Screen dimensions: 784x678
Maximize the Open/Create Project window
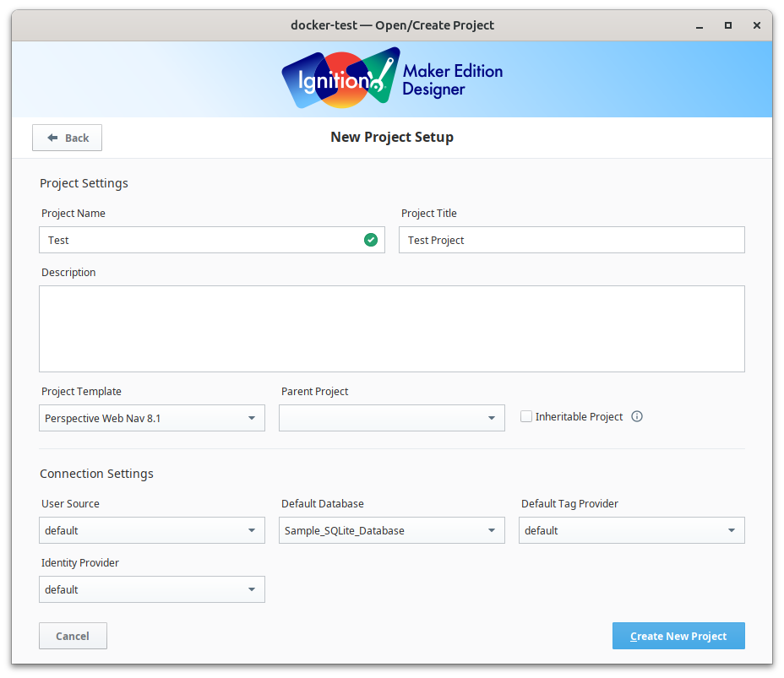[727, 25]
